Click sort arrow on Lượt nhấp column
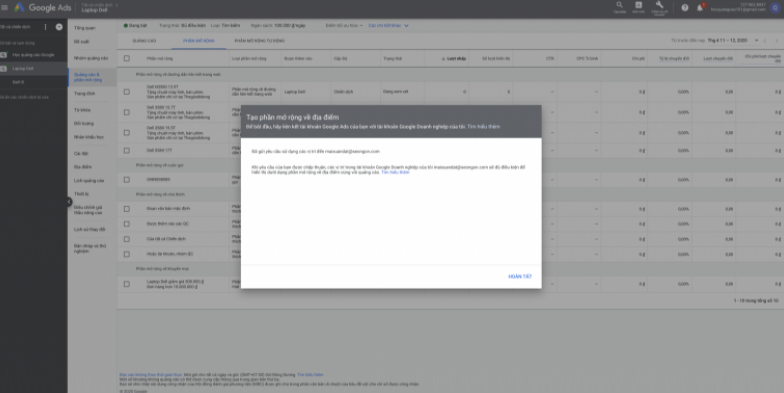784x393 pixels. click(443, 59)
